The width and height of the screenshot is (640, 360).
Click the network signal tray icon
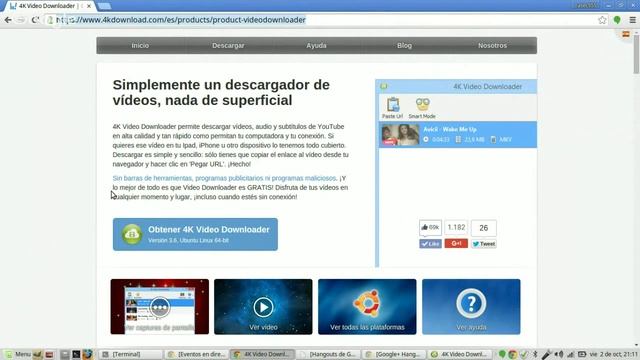571,354
